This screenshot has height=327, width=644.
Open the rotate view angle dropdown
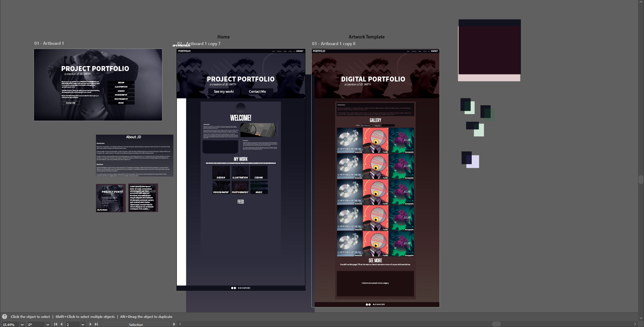click(x=48, y=325)
